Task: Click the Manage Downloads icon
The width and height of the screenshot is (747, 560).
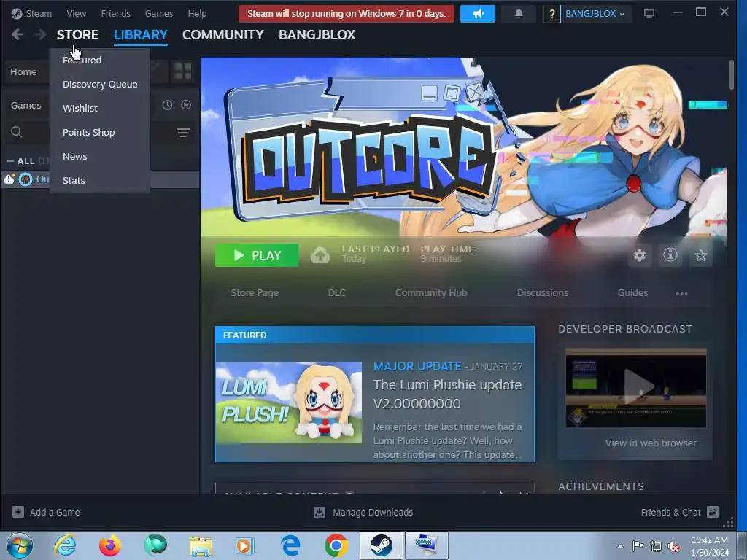Action: click(320, 513)
